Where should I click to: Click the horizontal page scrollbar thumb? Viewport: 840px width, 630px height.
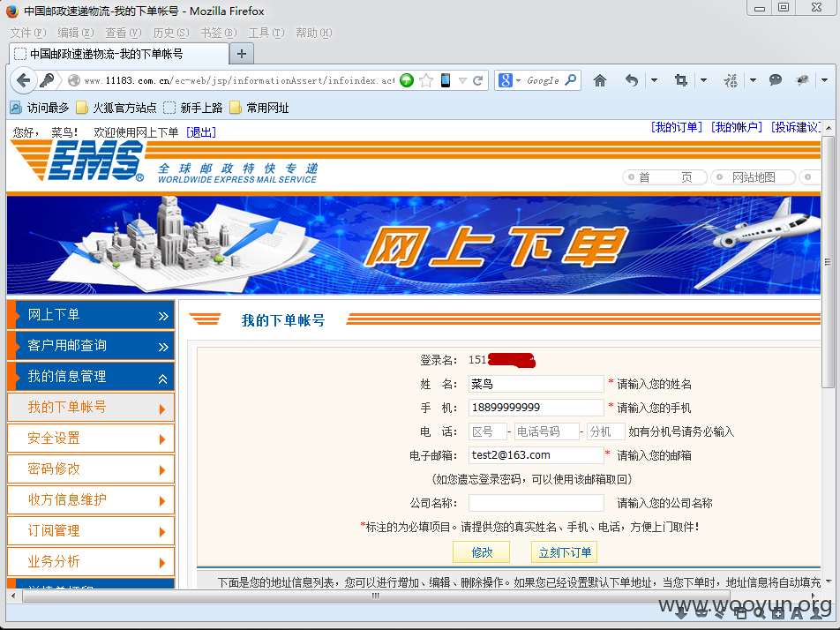376,596
